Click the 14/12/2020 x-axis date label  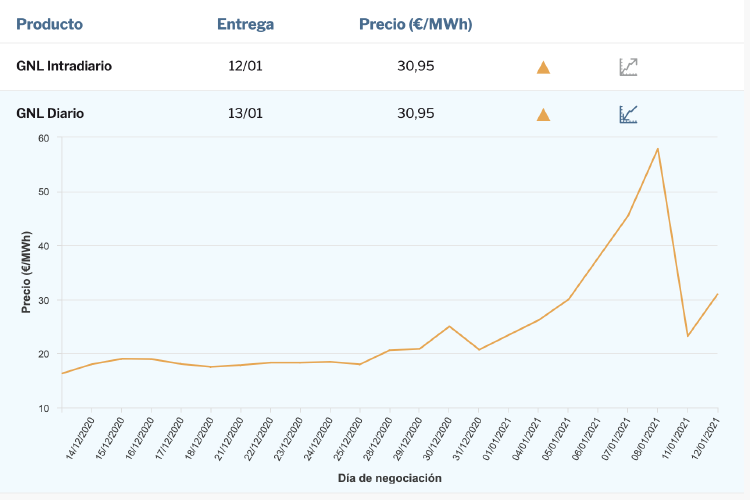[80, 437]
